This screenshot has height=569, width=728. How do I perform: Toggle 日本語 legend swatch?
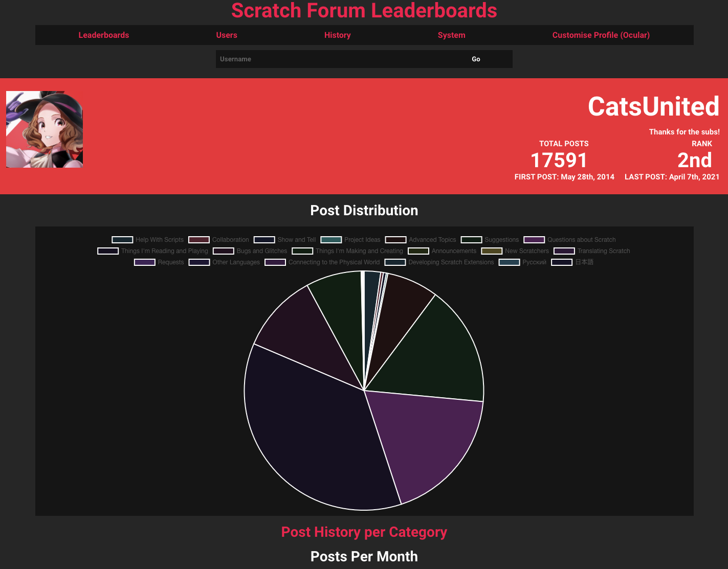(562, 262)
